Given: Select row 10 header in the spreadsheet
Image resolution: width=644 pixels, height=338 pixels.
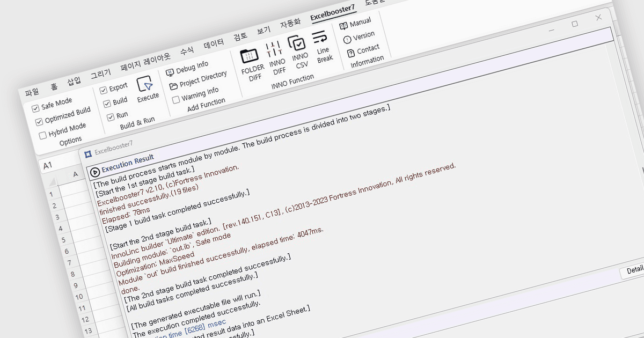Looking at the screenshot, I should point(78,297).
